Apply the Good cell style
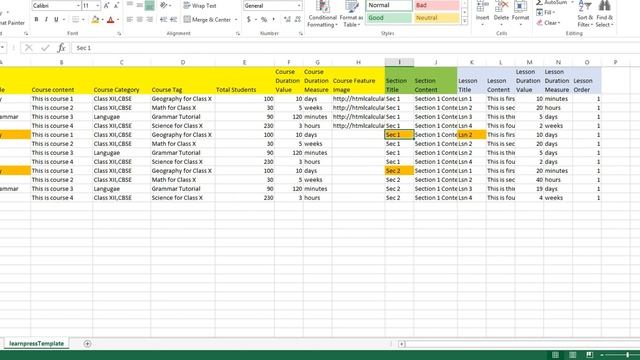This screenshot has width=640, height=360. point(389,18)
